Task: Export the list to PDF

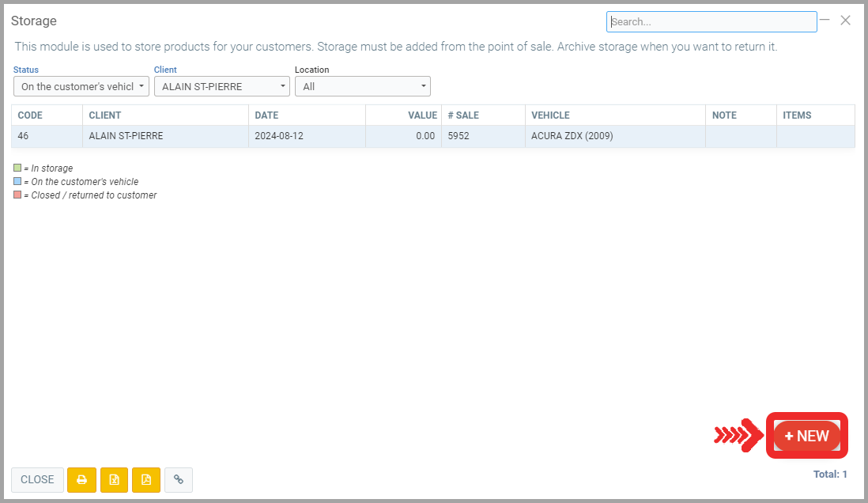Action: [146, 479]
